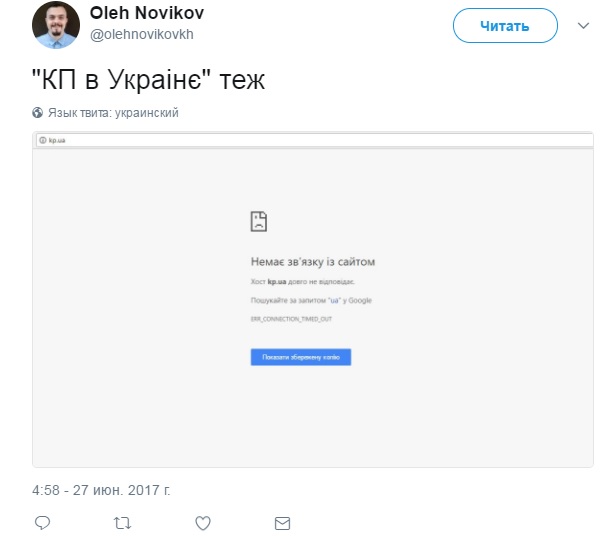Send tweet via the envelope message icon

coord(282,523)
